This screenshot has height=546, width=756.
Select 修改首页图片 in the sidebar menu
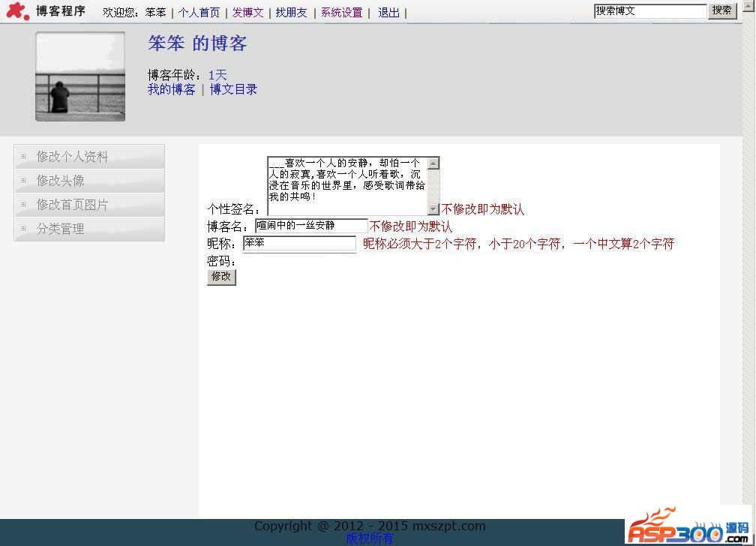coord(89,205)
